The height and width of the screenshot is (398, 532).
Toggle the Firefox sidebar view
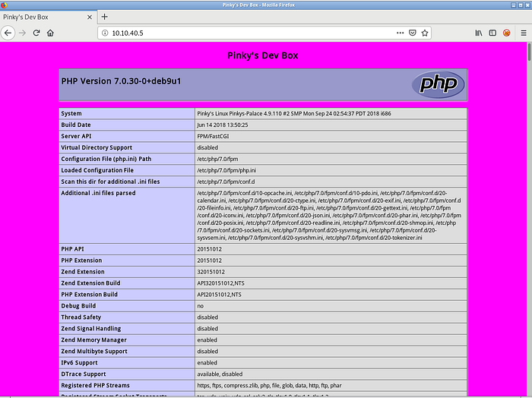pos(492,33)
